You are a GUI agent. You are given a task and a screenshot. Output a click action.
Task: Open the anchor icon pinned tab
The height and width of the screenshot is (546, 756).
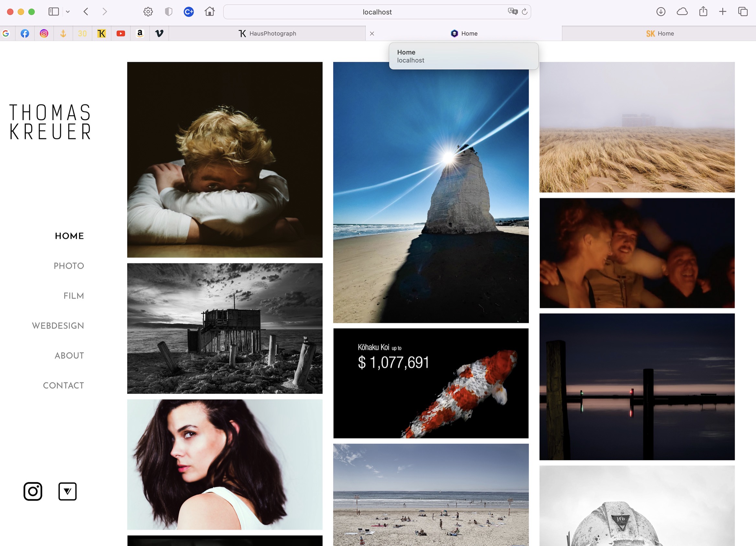63,33
